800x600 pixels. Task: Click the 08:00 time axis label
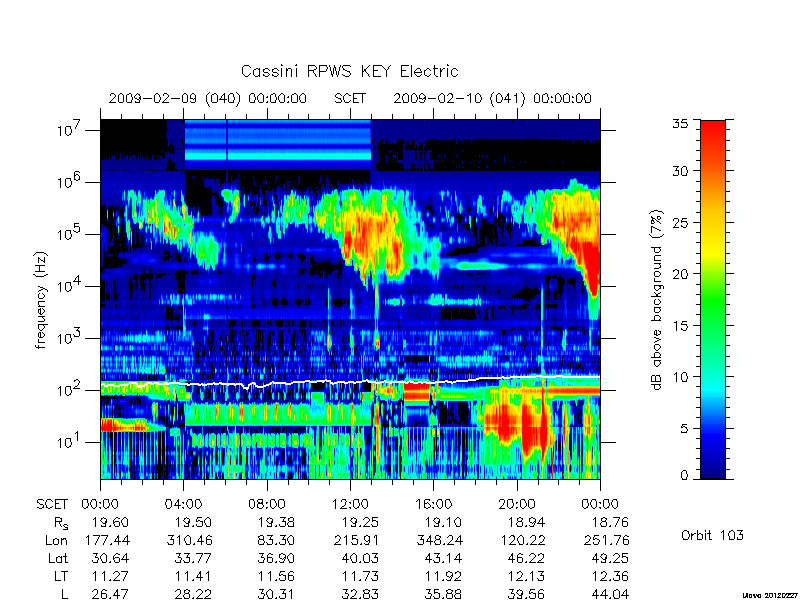coord(267,505)
